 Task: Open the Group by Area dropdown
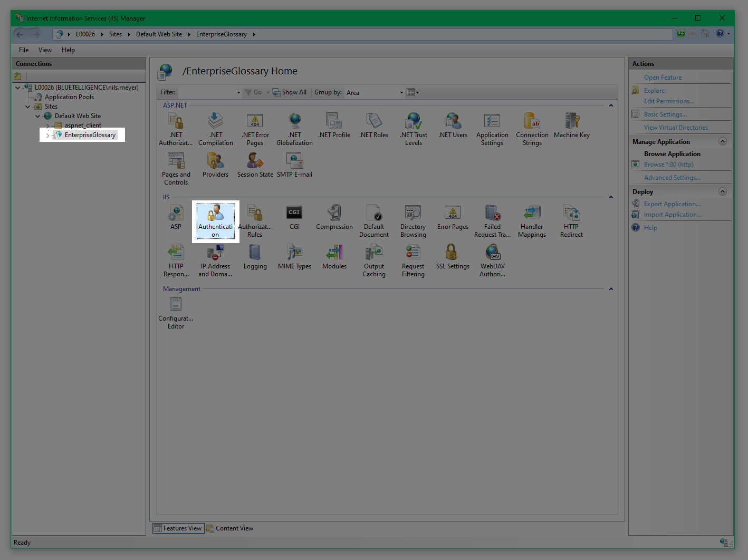point(375,92)
